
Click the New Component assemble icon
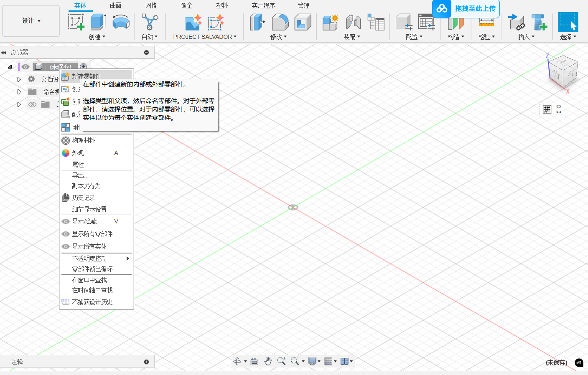330,22
